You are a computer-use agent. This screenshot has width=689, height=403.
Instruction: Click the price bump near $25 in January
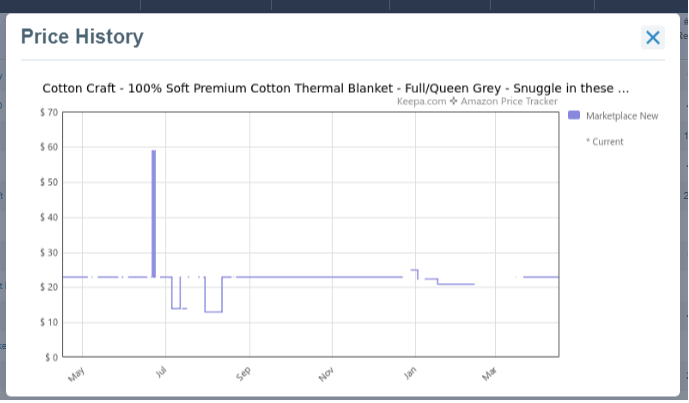point(414,270)
